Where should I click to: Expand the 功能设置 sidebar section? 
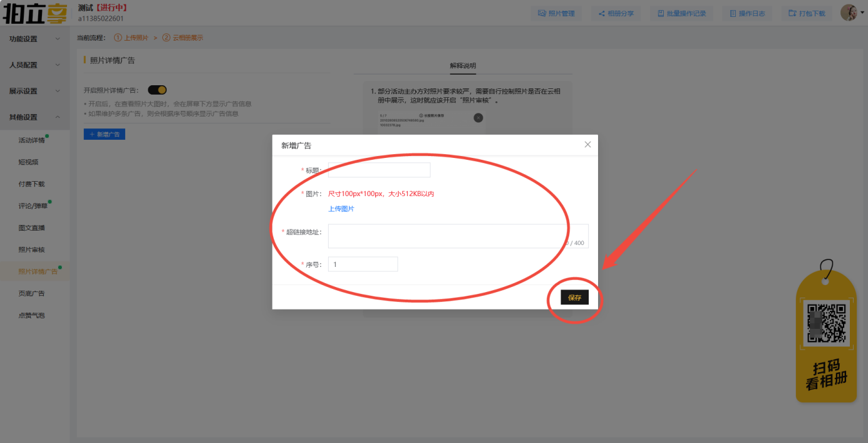point(34,39)
